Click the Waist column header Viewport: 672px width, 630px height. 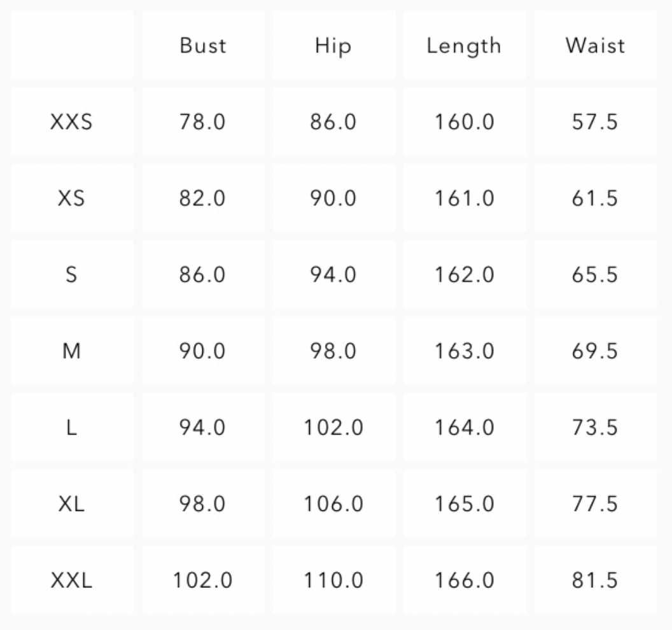click(595, 46)
